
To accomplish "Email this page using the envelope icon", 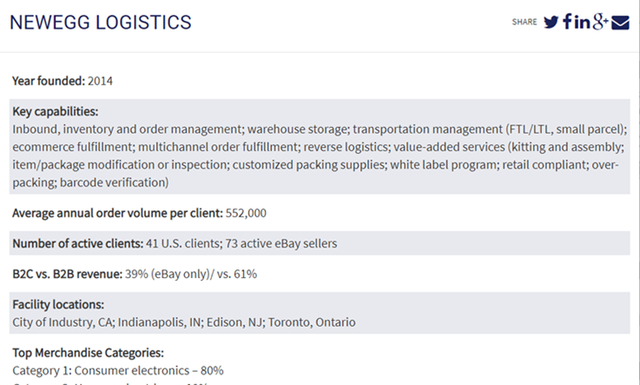I will [x=620, y=22].
